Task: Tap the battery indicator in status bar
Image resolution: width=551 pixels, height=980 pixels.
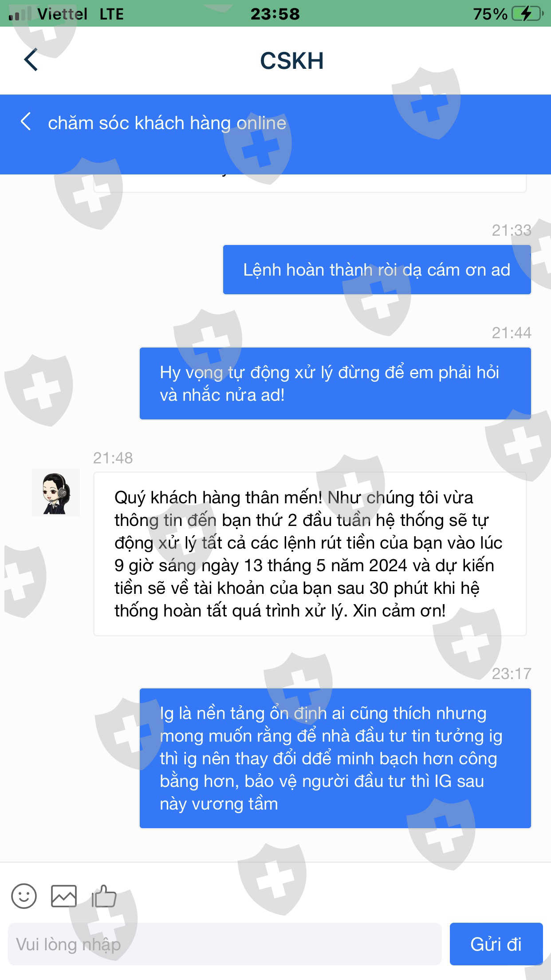Action: [x=527, y=14]
